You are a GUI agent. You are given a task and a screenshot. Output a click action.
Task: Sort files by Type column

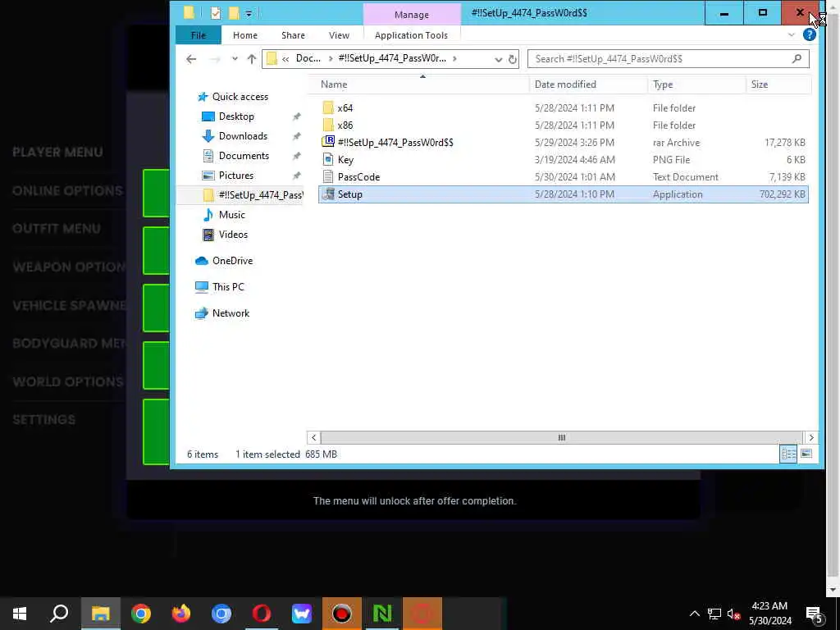coord(663,84)
